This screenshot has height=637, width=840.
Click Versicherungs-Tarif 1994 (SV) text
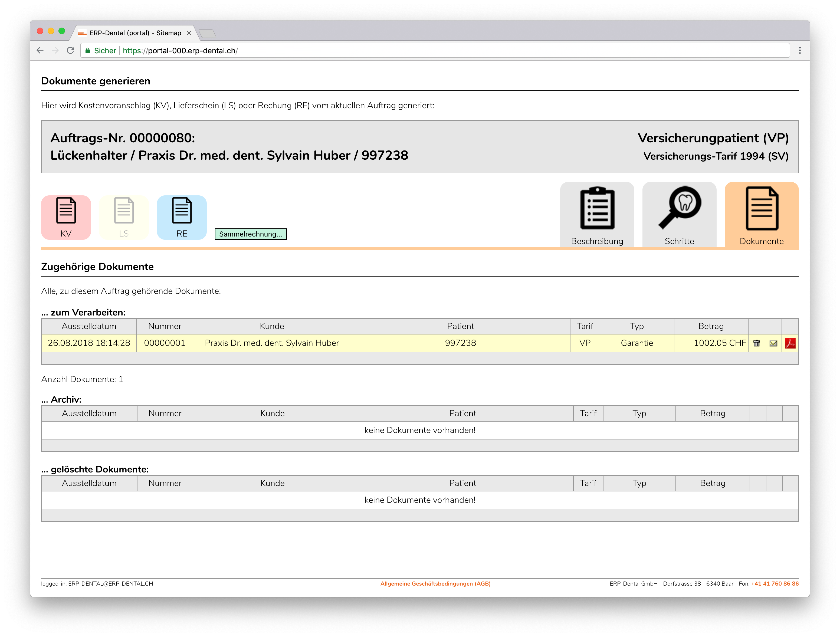click(716, 156)
